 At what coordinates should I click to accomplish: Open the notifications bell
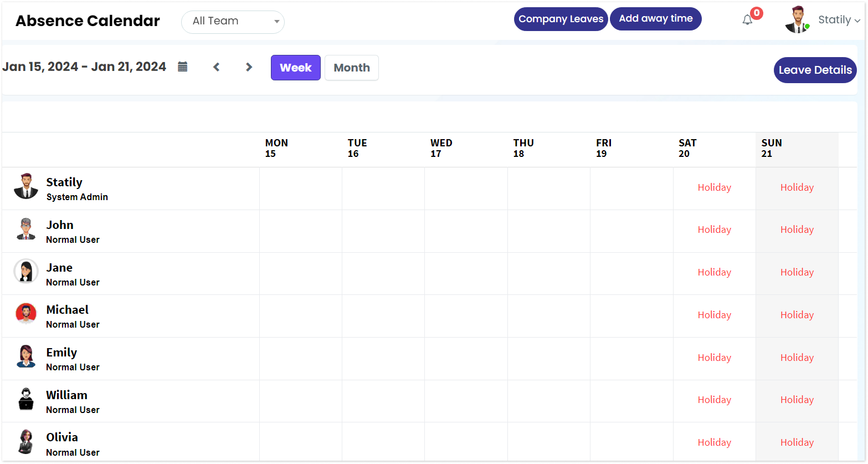(747, 20)
